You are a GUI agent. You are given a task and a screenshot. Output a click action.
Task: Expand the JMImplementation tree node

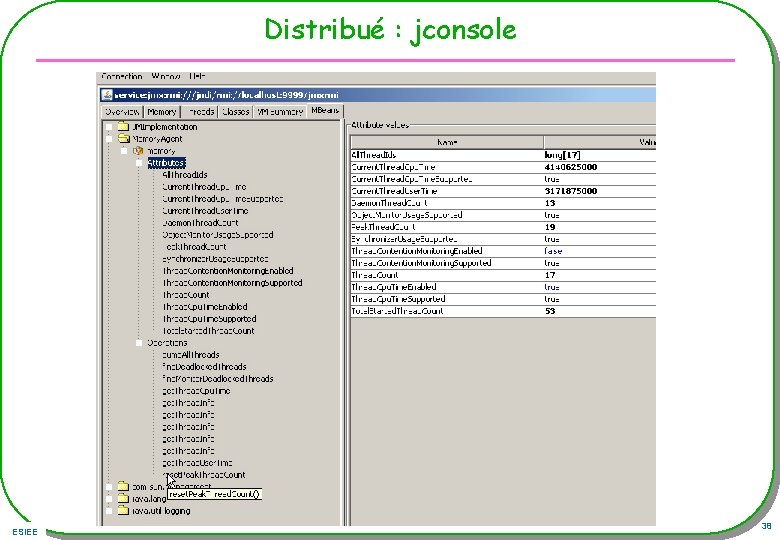click(x=109, y=127)
